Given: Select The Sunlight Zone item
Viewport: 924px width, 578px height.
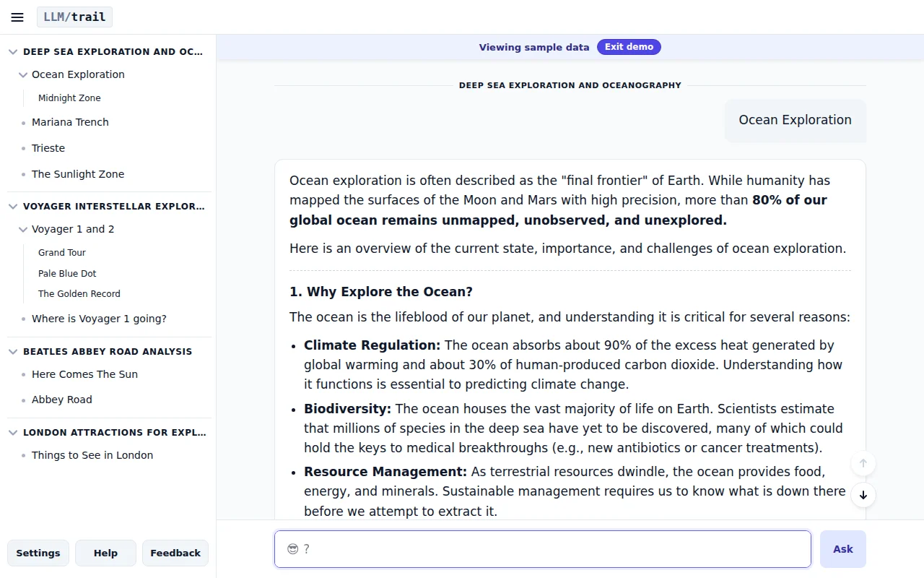Looking at the screenshot, I should pyautogui.click(x=78, y=174).
